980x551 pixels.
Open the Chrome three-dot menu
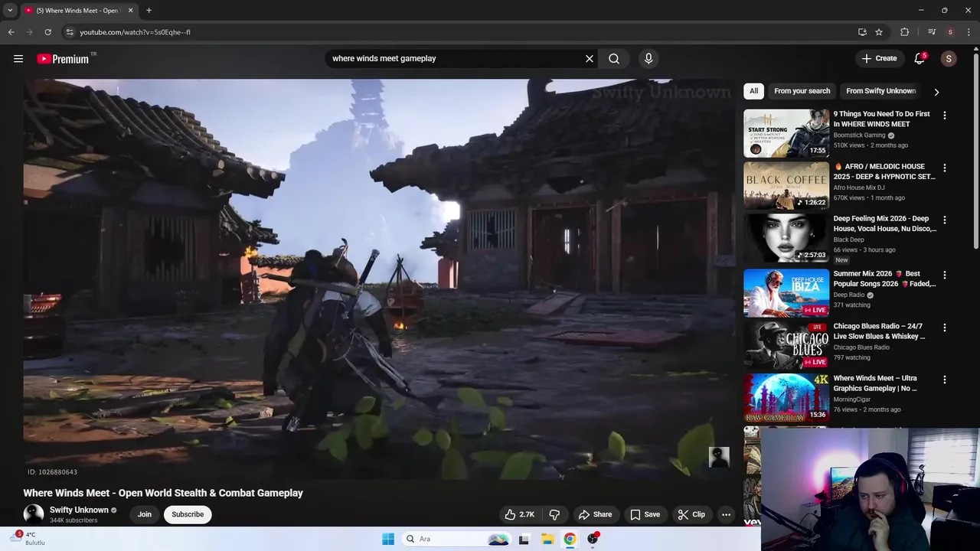click(969, 32)
